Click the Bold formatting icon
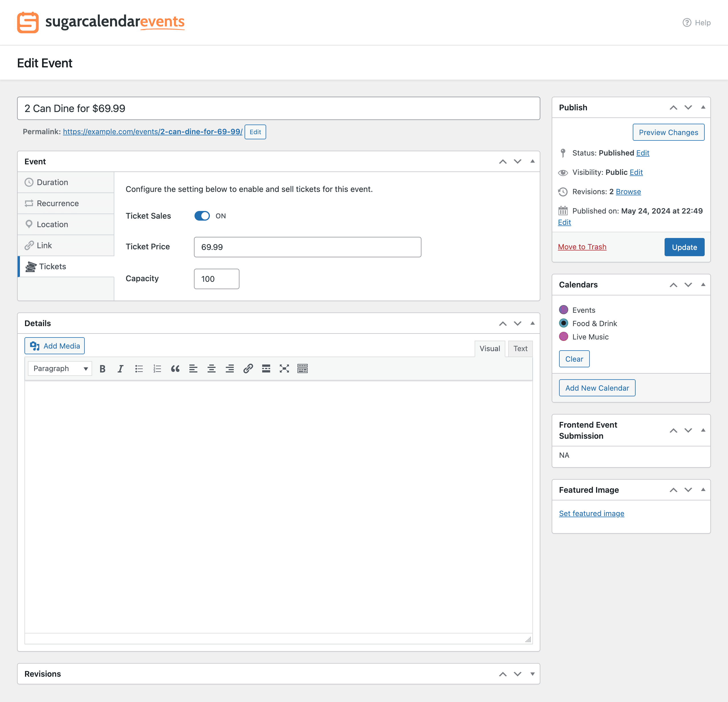Screen dimensions: 728x702 (x=102, y=368)
